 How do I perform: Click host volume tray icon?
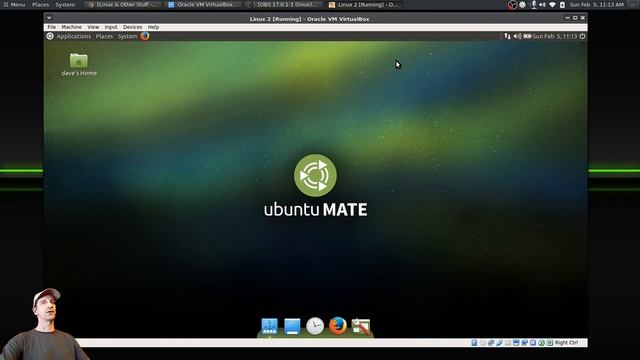542,4
